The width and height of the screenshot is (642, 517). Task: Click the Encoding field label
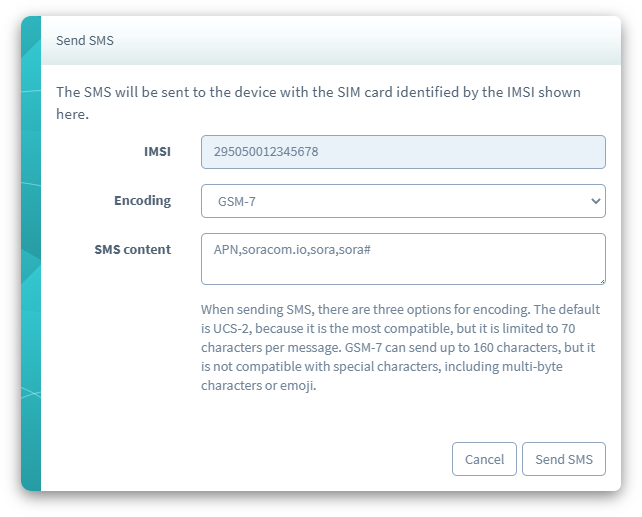click(142, 200)
